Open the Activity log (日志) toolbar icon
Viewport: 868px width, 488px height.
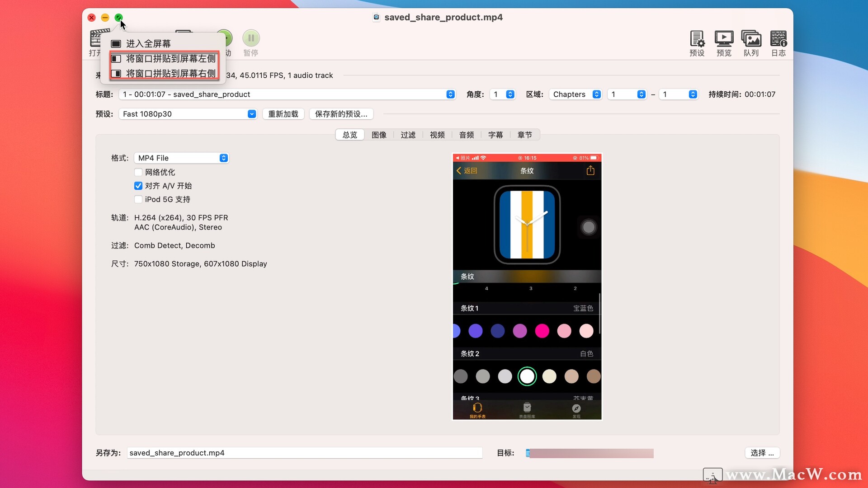[778, 39]
